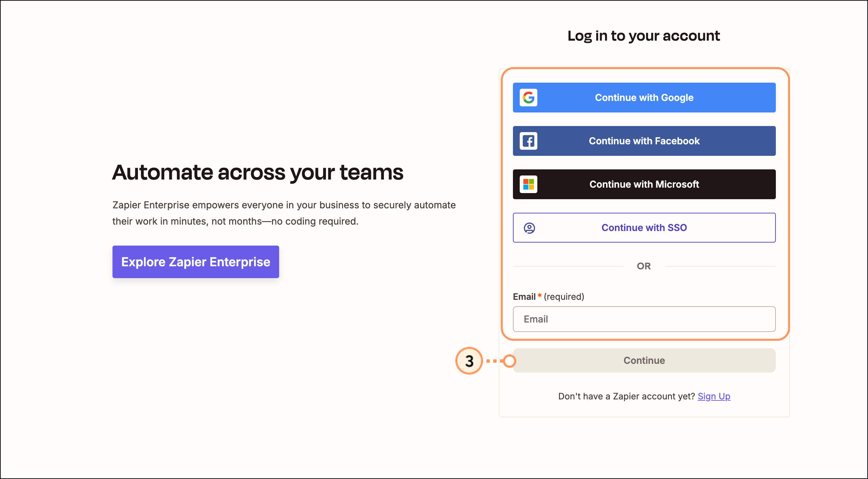Image resolution: width=868 pixels, height=479 pixels.
Task: Click the OR separator label
Action: (x=644, y=266)
